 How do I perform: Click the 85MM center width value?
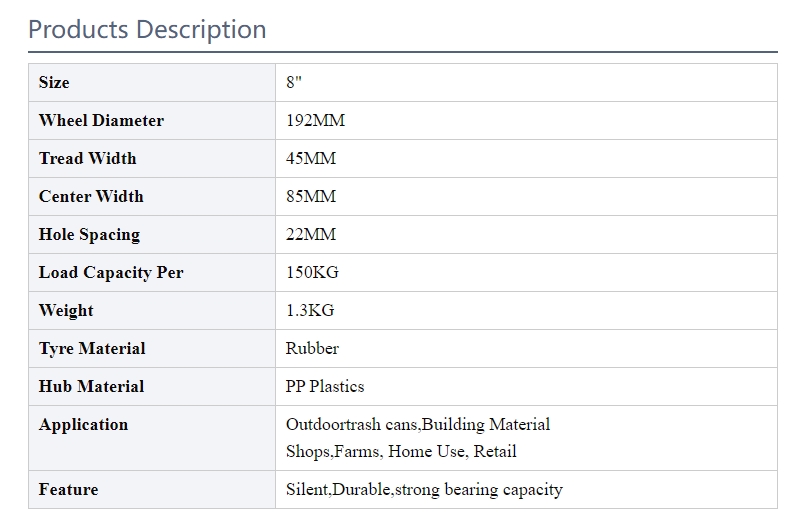311,197
